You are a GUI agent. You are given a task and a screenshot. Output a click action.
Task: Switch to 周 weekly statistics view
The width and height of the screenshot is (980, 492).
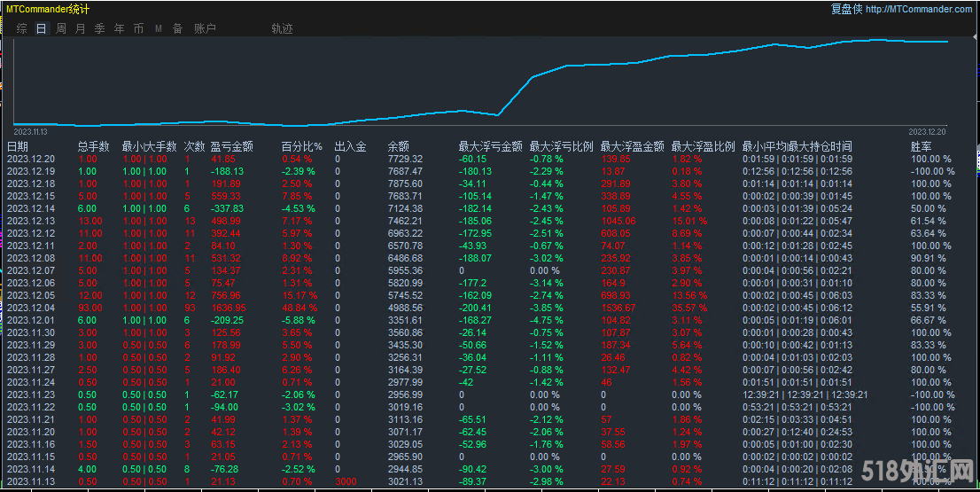(x=61, y=28)
